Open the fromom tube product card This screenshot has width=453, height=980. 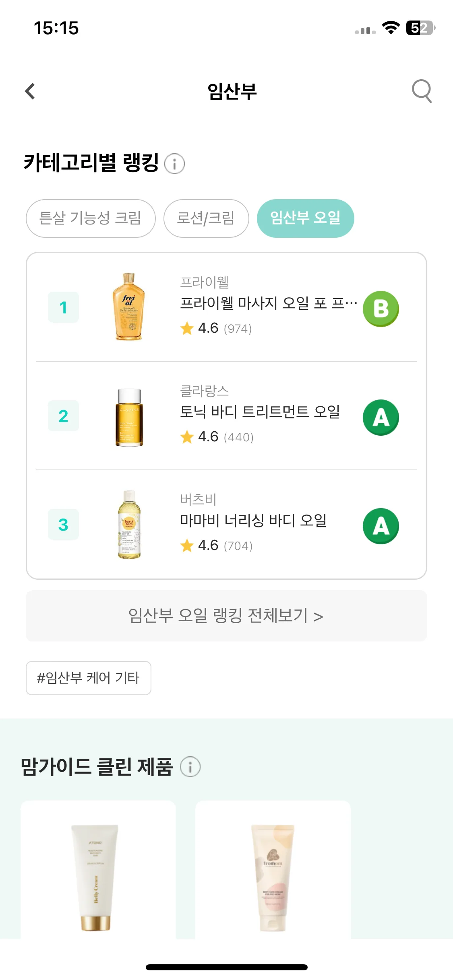[273, 870]
